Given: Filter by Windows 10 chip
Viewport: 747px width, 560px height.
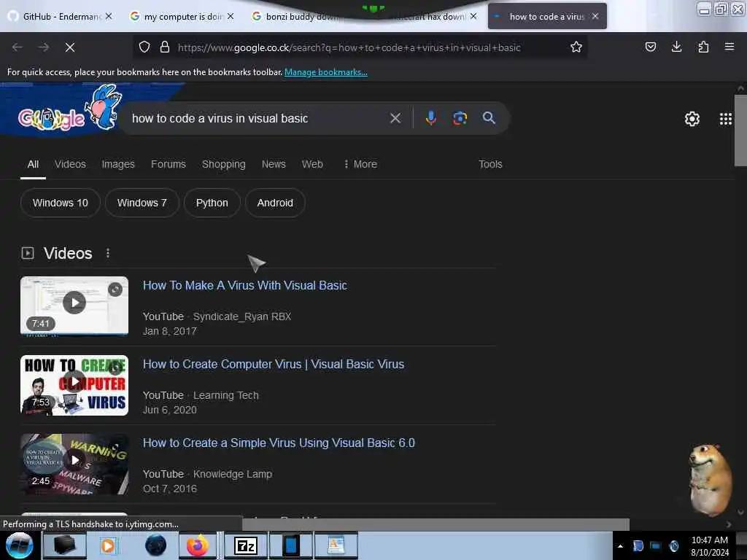Looking at the screenshot, I should (61, 203).
